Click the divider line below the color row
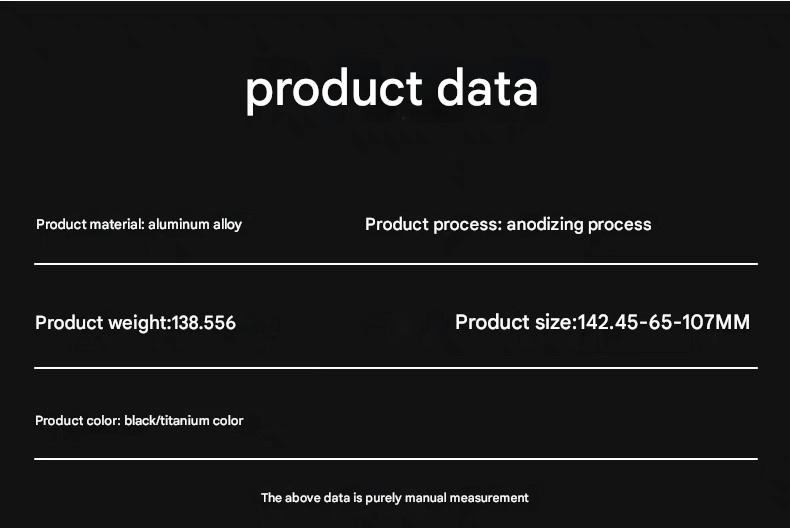The width and height of the screenshot is (790, 528). pos(396,458)
